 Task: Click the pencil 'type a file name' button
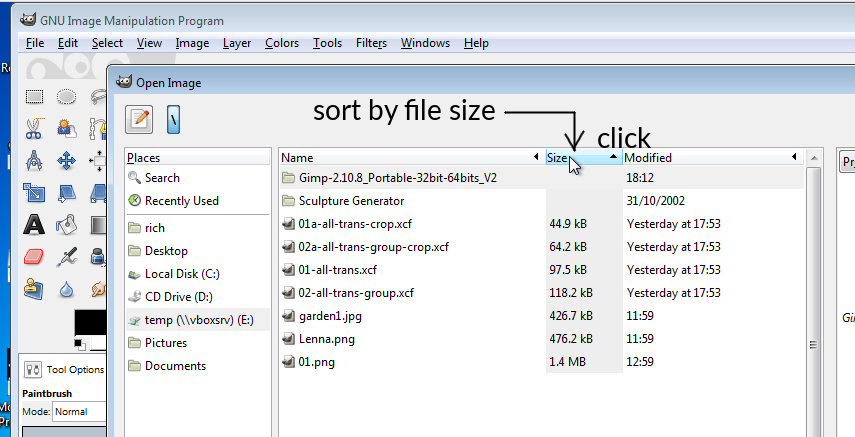tap(139, 119)
